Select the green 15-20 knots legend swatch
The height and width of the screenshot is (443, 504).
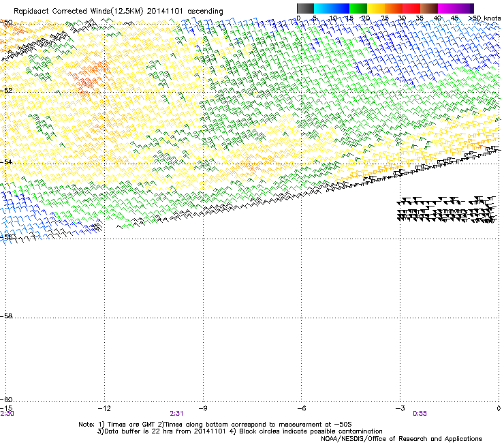[358, 8]
